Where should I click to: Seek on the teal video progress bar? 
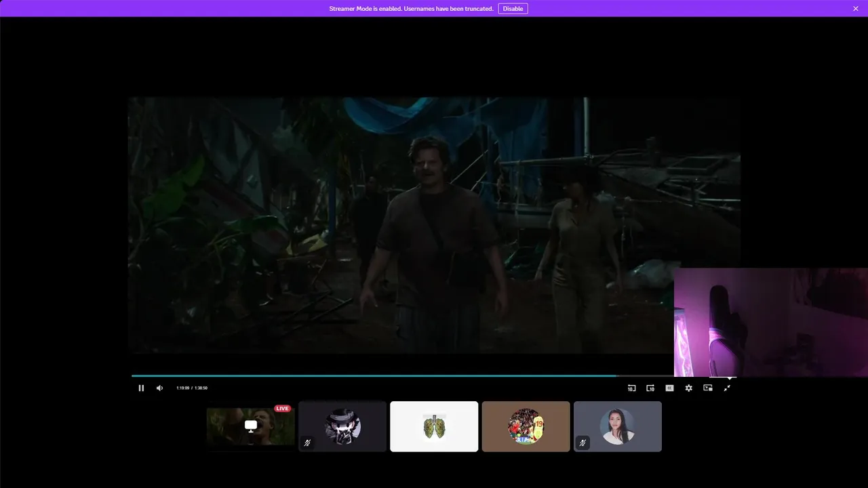pos(403,375)
